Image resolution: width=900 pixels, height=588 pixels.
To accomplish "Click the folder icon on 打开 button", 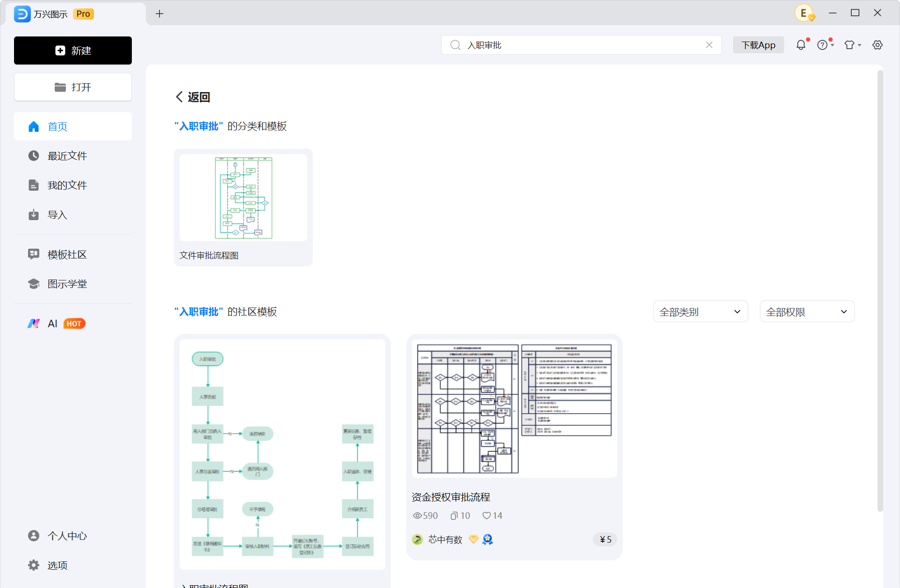I will click(60, 87).
